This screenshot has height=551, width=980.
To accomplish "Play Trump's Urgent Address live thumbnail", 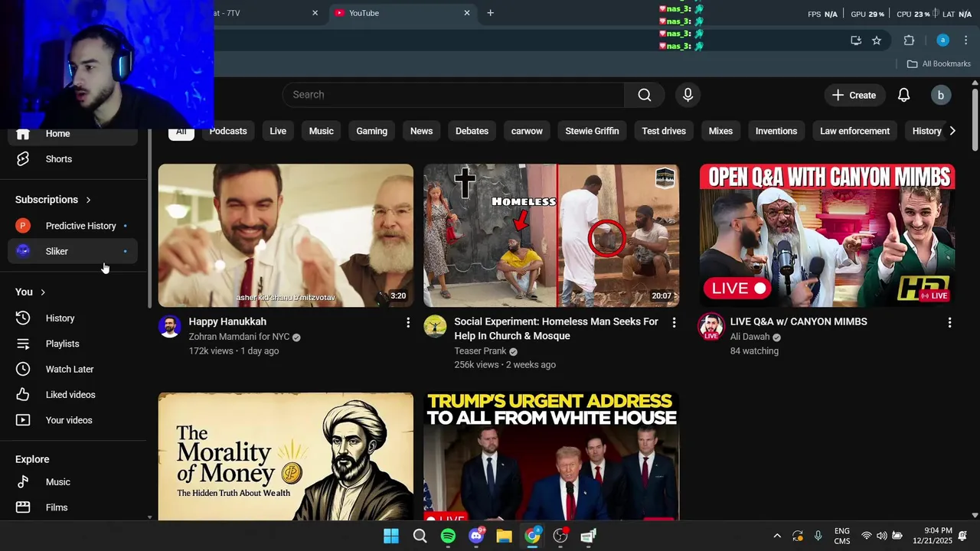I will pyautogui.click(x=551, y=457).
